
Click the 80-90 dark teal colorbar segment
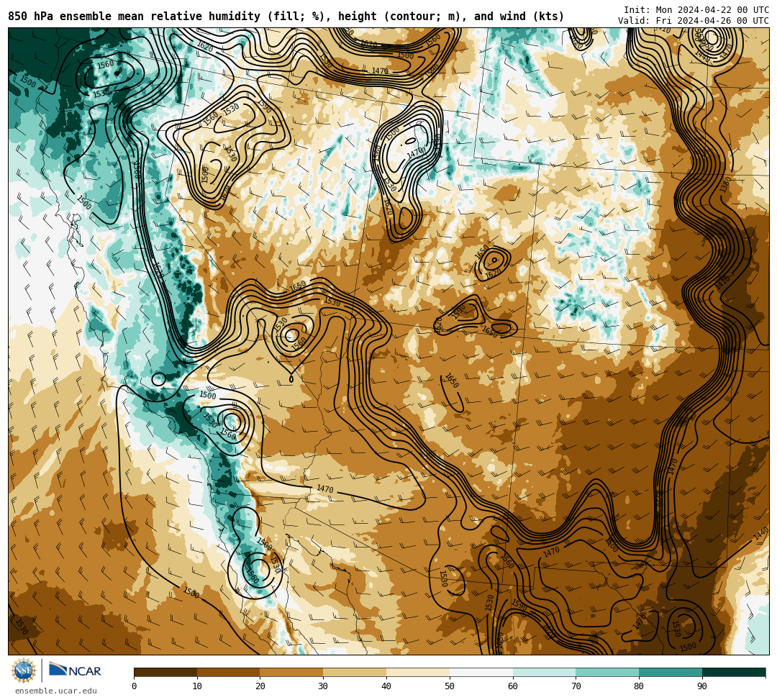pos(671,672)
